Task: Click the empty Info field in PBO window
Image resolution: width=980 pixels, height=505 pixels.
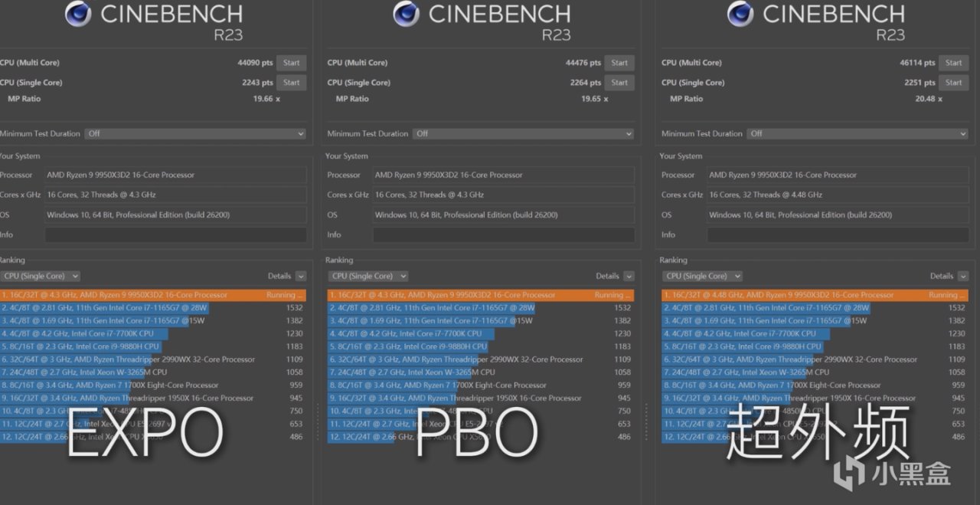Action: coord(503,234)
